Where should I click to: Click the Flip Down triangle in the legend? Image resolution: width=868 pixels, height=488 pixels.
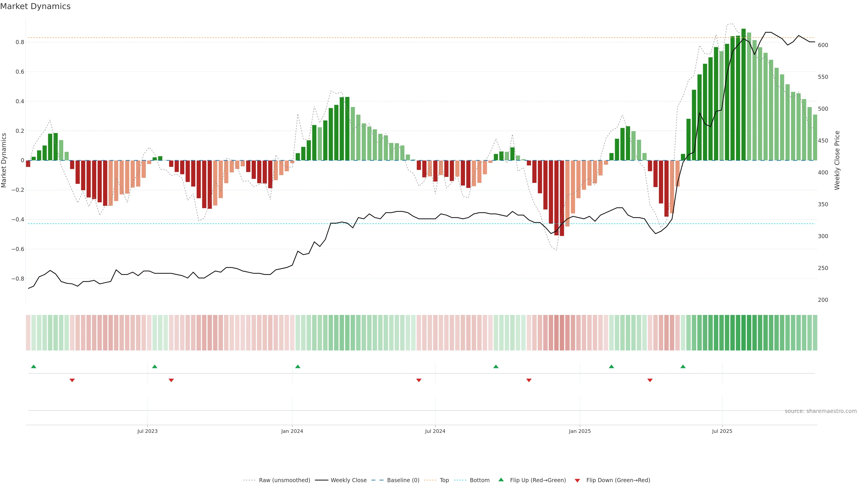click(x=577, y=480)
